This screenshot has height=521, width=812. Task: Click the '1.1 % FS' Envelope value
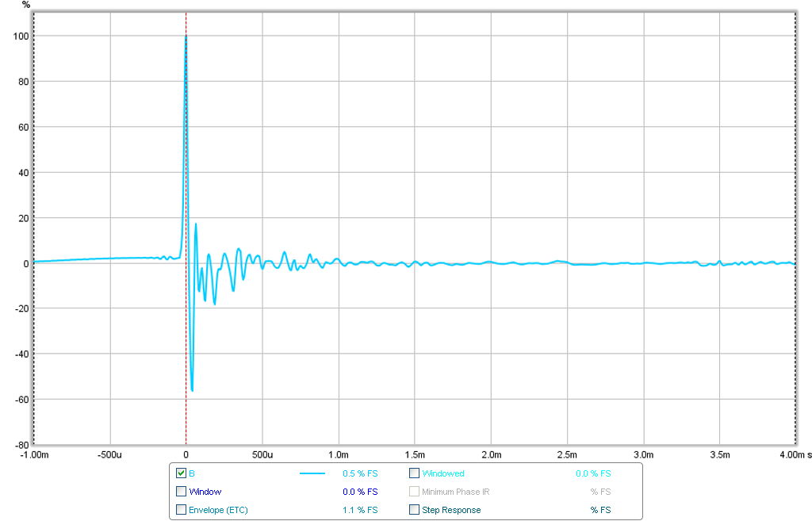[x=360, y=510]
